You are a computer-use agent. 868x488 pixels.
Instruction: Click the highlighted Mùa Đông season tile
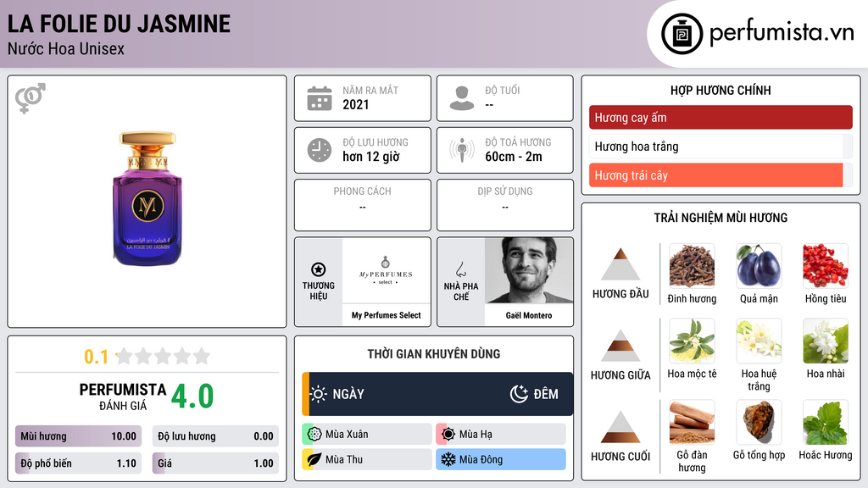click(x=501, y=459)
